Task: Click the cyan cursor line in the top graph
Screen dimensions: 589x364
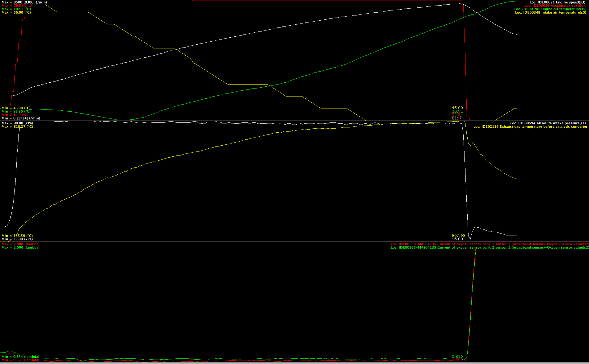Action: click(x=451, y=60)
